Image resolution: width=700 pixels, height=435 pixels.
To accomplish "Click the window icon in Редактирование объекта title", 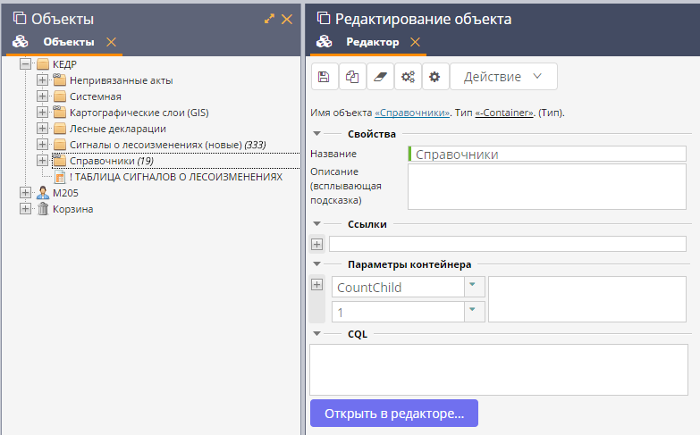I will (323, 18).
